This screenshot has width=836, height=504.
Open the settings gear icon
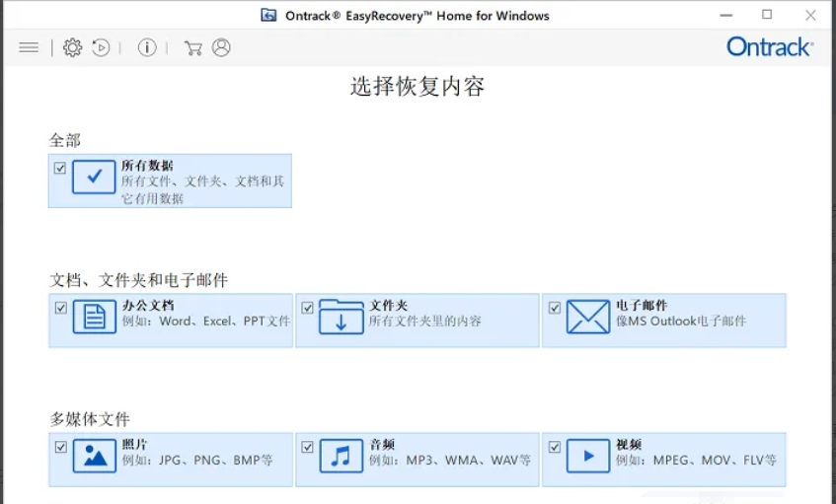(72, 48)
